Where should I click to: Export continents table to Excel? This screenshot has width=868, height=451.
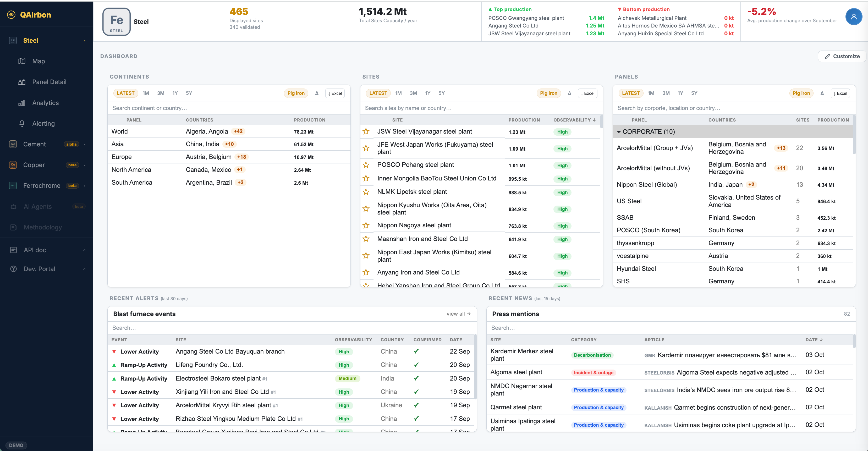(x=334, y=93)
